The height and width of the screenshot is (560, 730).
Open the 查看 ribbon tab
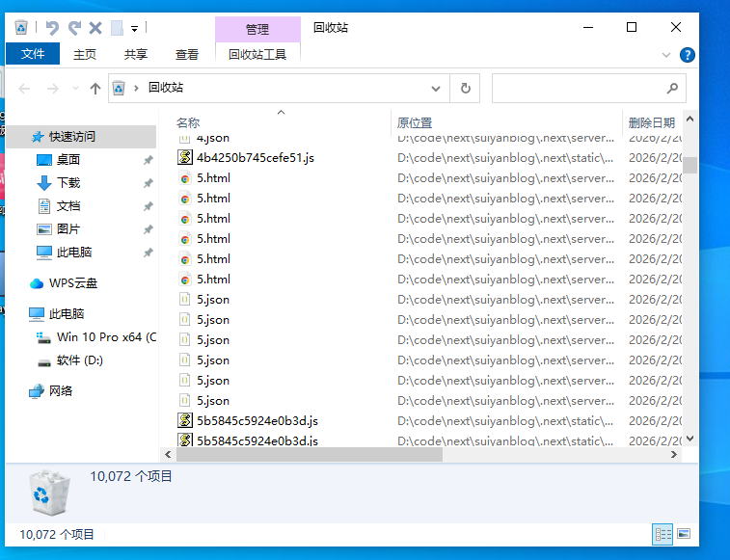[187, 55]
